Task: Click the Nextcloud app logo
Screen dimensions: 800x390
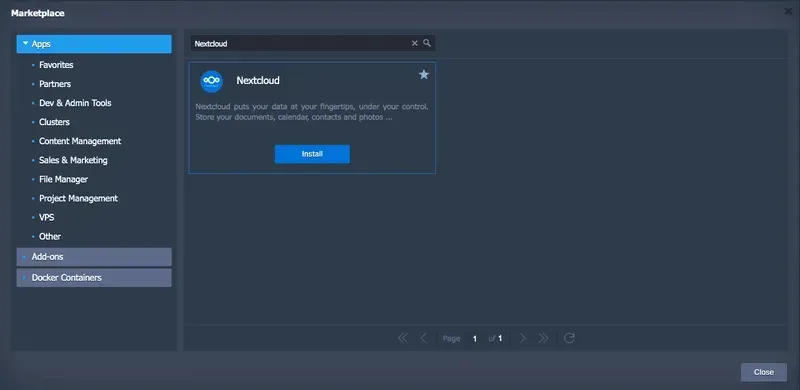Action: tap(211, 82)
